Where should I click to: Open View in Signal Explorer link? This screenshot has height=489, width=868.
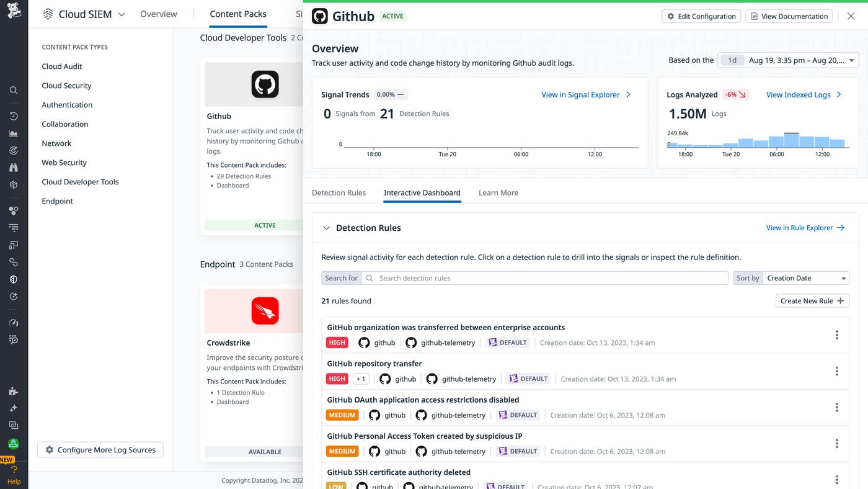(x=586, y=94)
